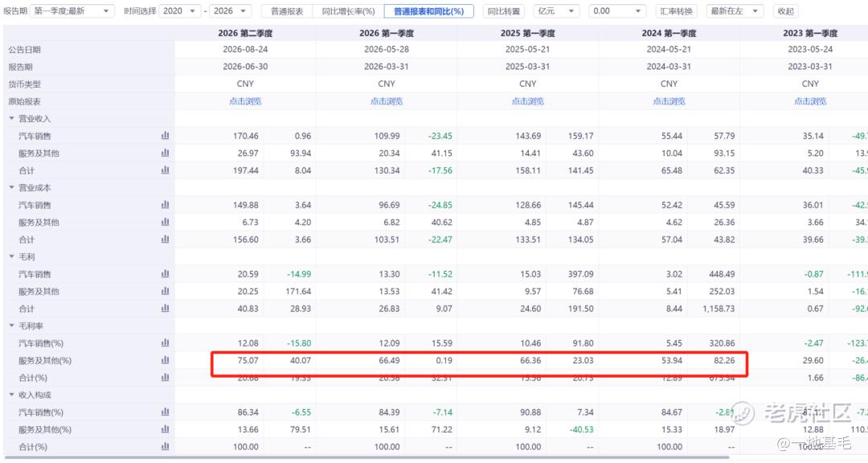Show chart for 营业收入 合计 row
The height and width of the screenshot is (463, 868).
pyautogui.click(x=165, y=170)
